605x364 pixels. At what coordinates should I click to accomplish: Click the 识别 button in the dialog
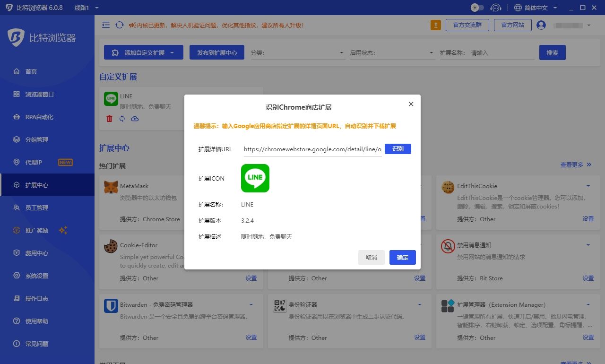click(x=398, y=149)
